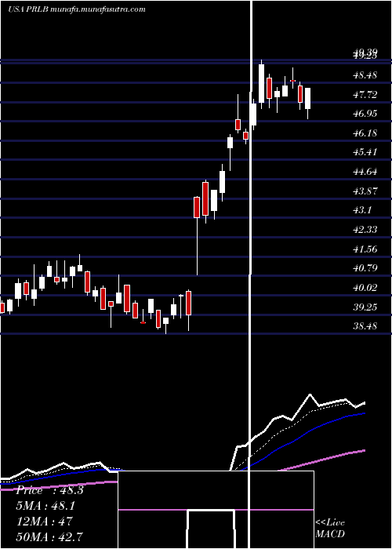Click the 42.33 price axis label
Viewport: 392px width, 549px height.
click(365, 230)
